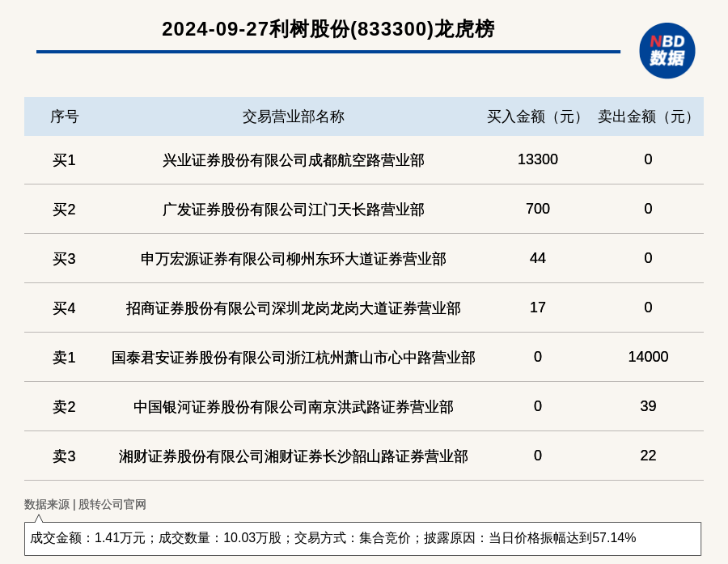Click the buy amount 0 in 卖1 row
The image size is (728, 564).
(538, 356)
